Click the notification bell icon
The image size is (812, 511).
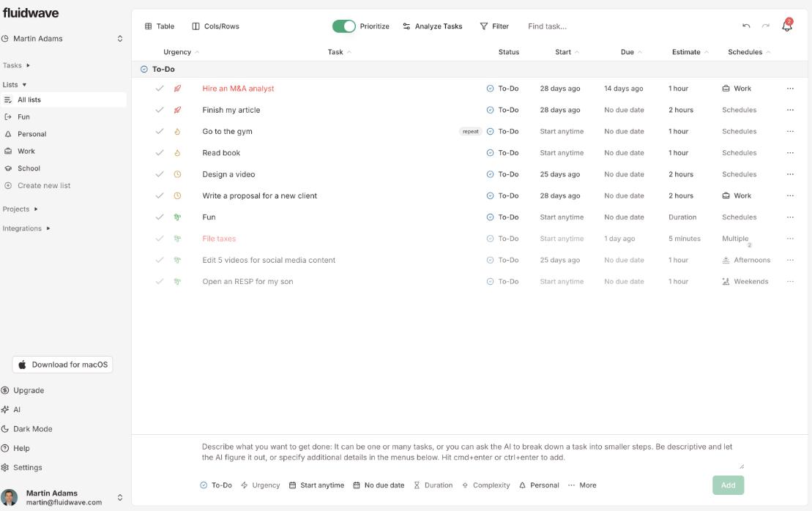[787, 26]
